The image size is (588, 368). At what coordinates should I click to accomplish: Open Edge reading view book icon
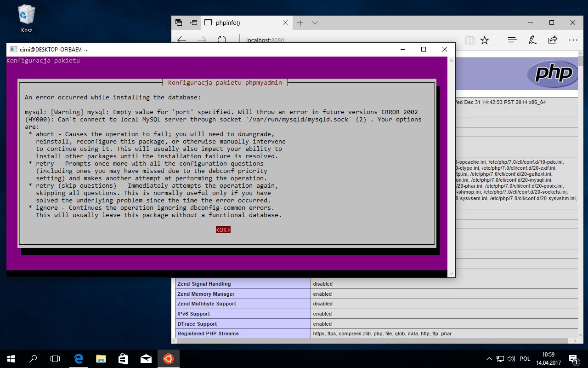[469, 40]
